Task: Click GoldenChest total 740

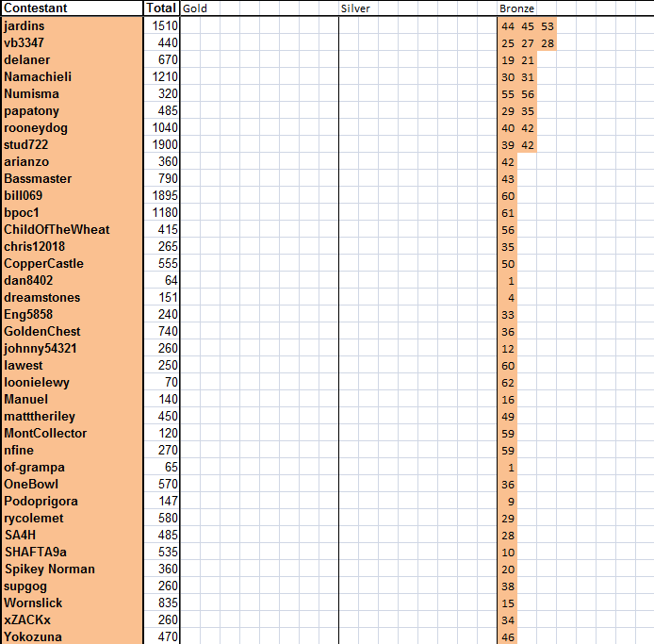Action: tap(161, 331)
